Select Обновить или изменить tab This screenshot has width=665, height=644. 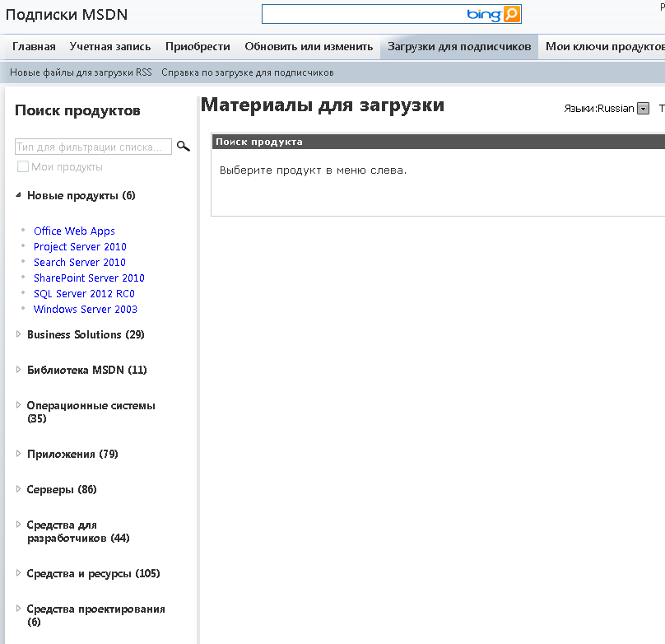point(309,47)
